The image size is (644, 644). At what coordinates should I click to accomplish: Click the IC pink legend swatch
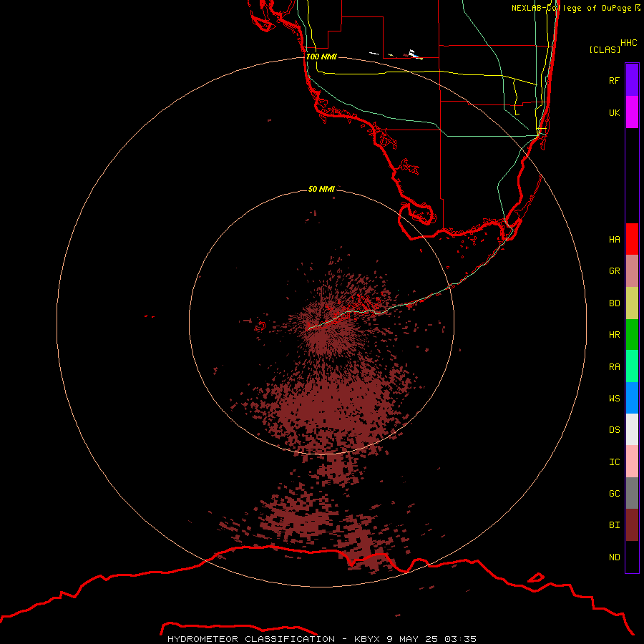coord(632,462)
